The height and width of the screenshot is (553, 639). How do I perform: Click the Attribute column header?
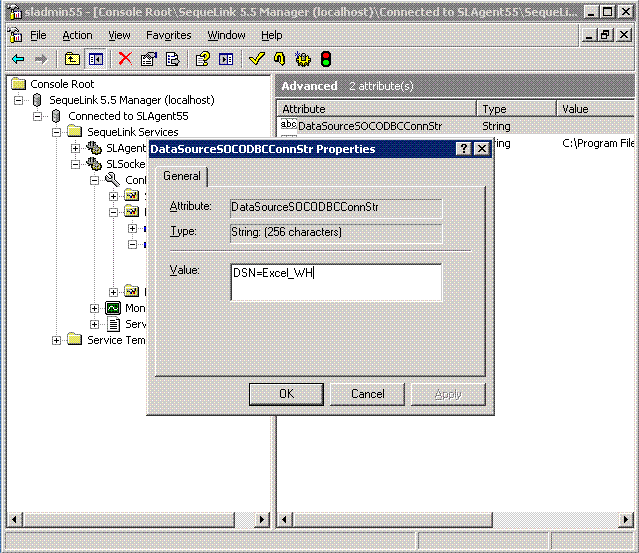coord(377,109)
